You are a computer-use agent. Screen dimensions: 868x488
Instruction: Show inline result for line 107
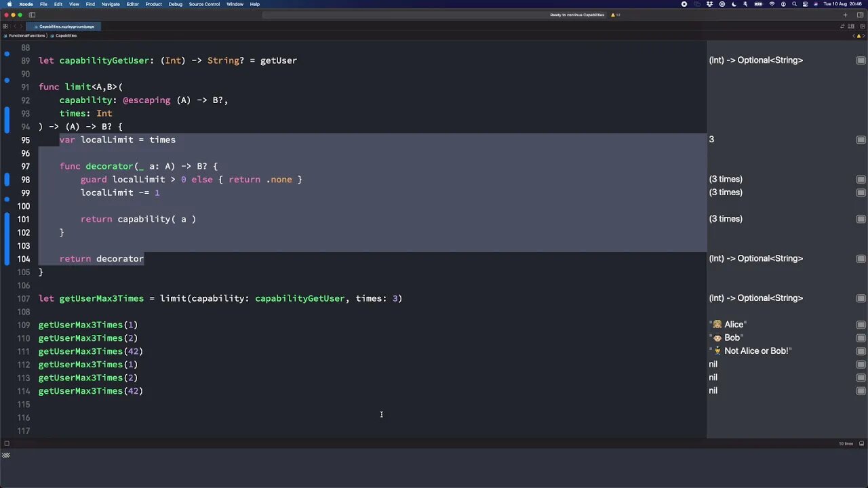coord(861,298)
